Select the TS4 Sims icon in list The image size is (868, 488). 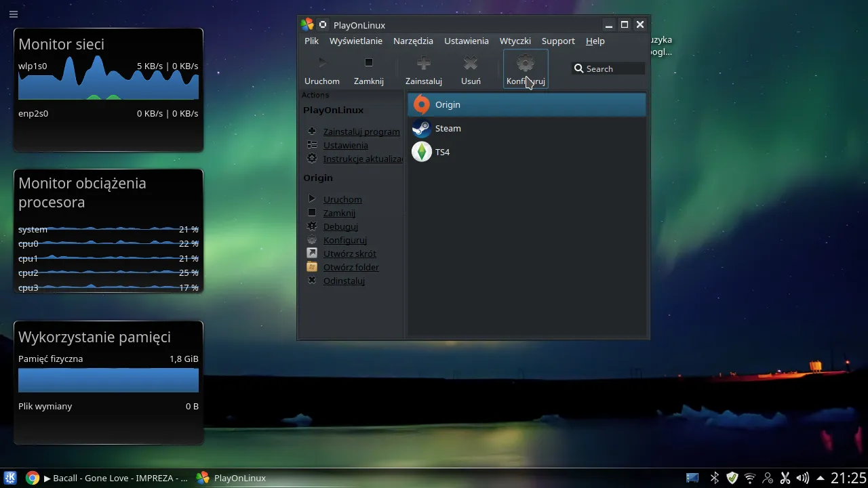click(x=422, y=152)
